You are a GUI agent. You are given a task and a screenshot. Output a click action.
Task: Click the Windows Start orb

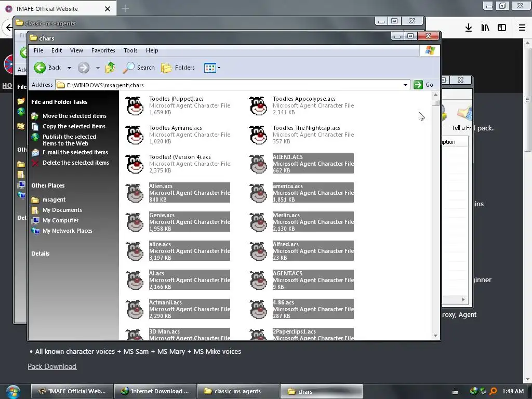pos(13,392)
